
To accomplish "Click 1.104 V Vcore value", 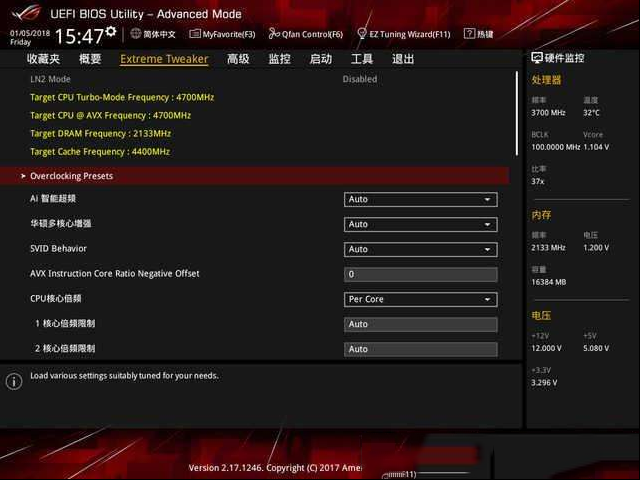I will 596,147.
